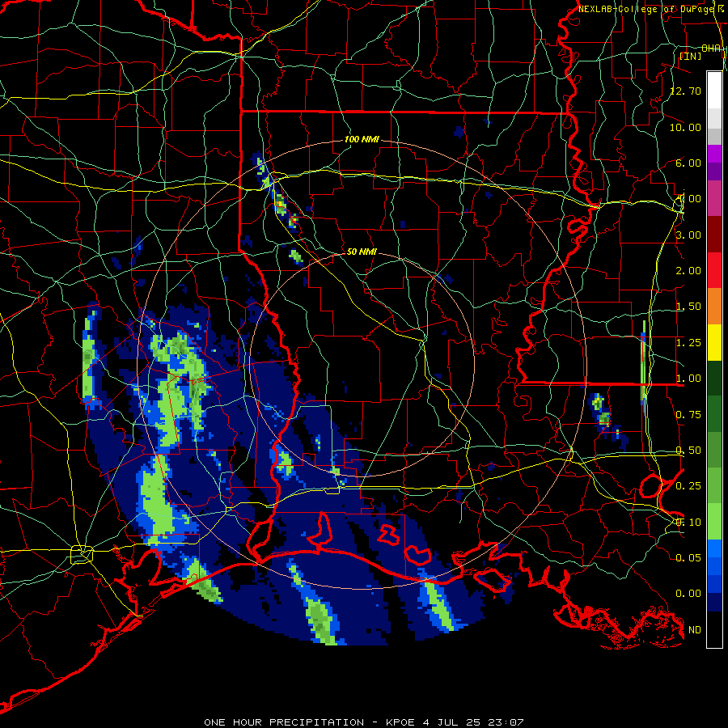
Task: Click the 50 NMI range ring label
Action: (362, 252)
